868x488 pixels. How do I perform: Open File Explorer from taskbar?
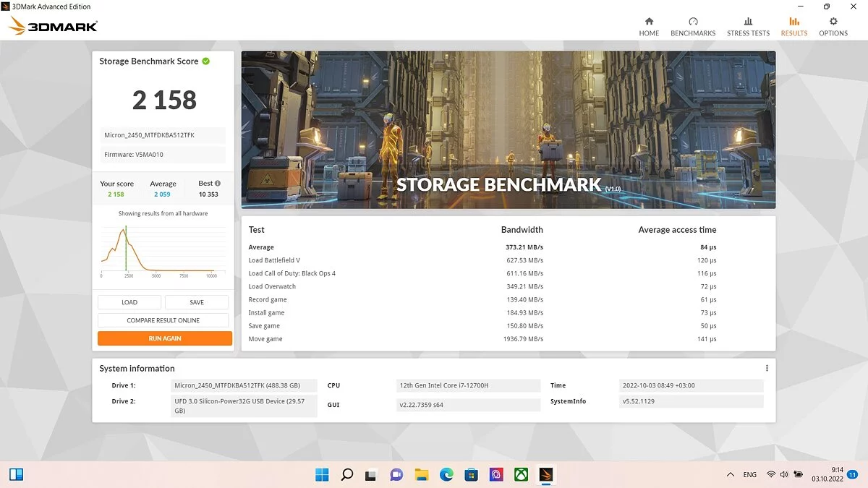(x=422, y=474)
